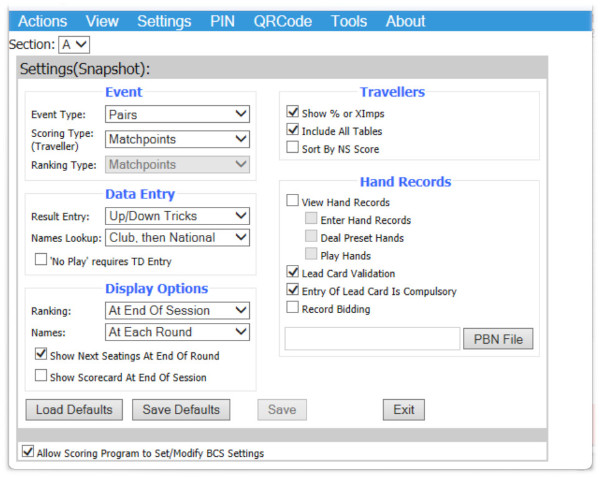
Task: Expand the Scoring Type dropdown
Action: (x=177, y=139)
